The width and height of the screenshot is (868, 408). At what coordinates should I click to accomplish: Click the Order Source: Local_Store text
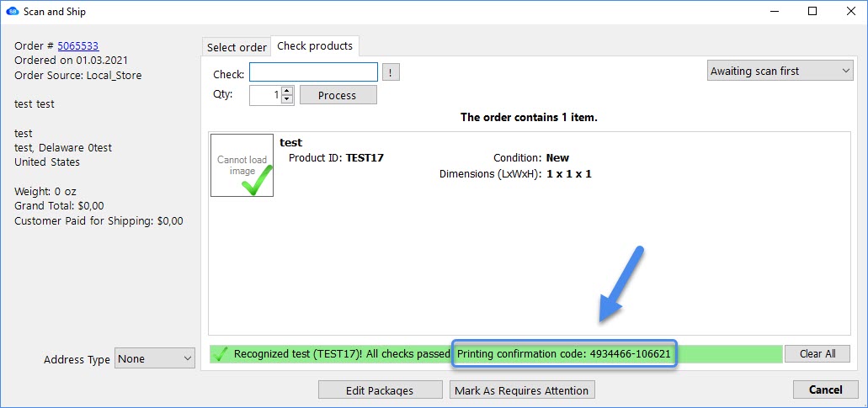tap(78, 75)
